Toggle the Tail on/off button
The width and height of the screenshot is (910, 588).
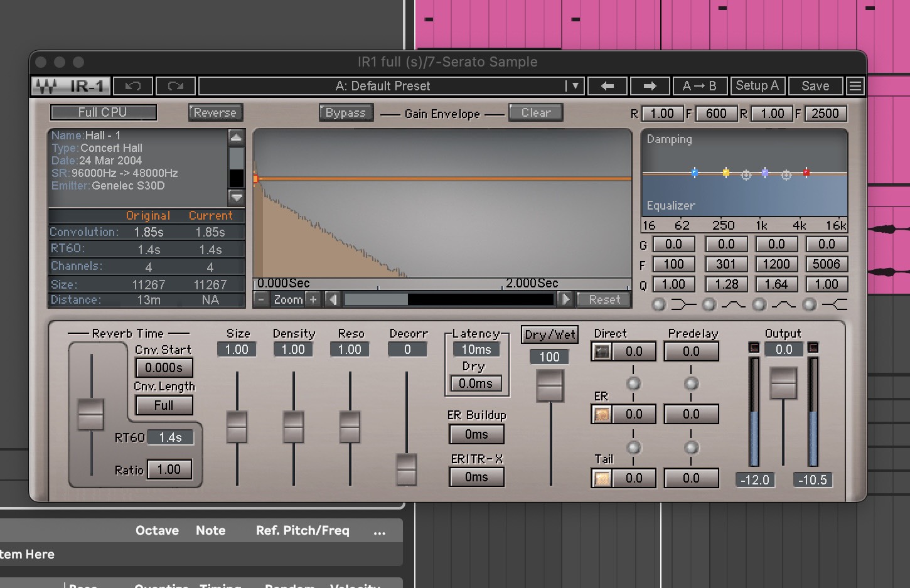[x=602, y=478]
